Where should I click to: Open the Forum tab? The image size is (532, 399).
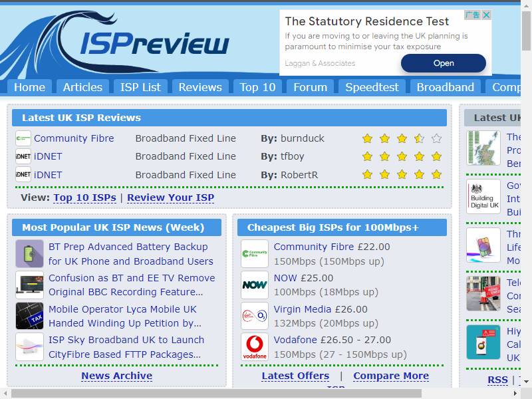click(x=311, y=87)
